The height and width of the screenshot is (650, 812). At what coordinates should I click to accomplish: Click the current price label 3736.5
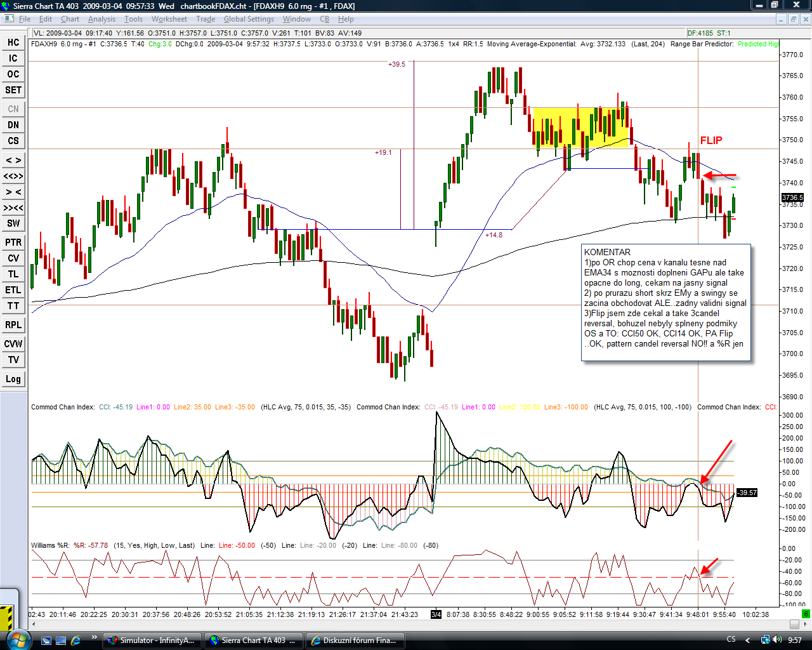pyautogui.click(x=792, y=198)
